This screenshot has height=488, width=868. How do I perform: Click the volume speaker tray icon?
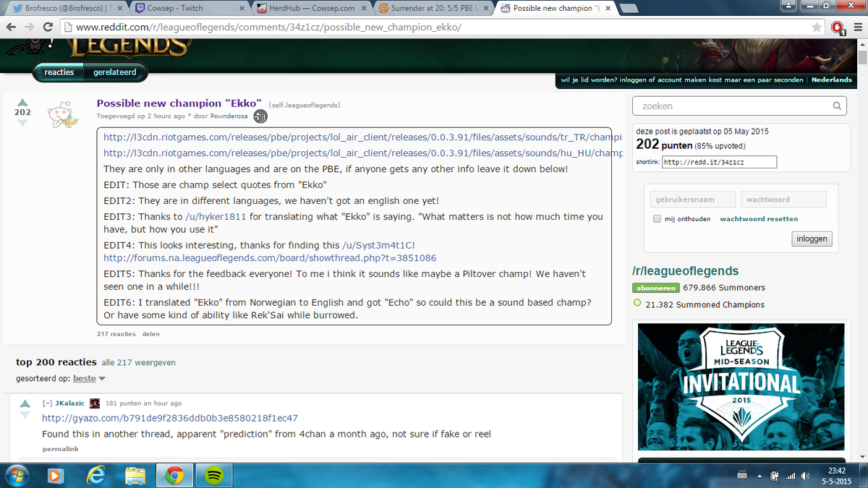[x=805, y=476]
